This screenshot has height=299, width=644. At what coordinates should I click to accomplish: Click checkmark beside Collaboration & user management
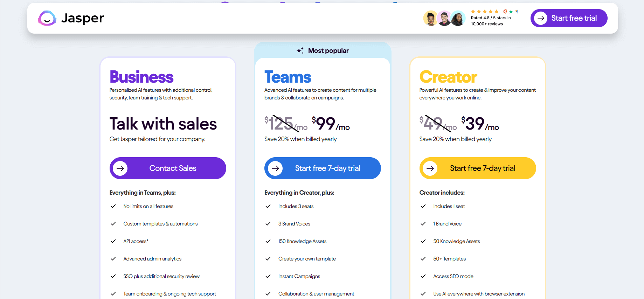[268, 294]
